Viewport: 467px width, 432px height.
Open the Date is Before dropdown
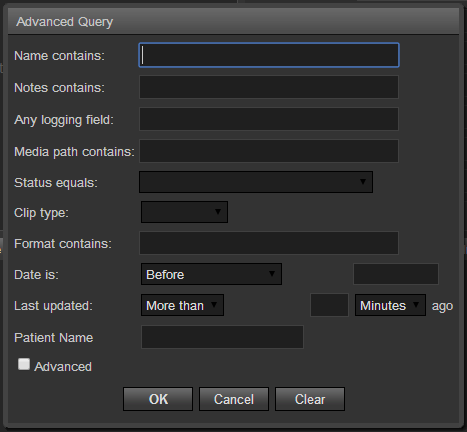(x=211, y=274)
